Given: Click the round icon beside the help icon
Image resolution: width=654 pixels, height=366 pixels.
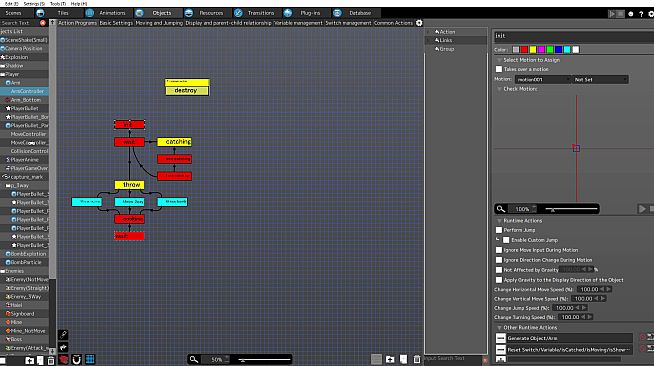Looking at the screenshot, I should [631, 14].
